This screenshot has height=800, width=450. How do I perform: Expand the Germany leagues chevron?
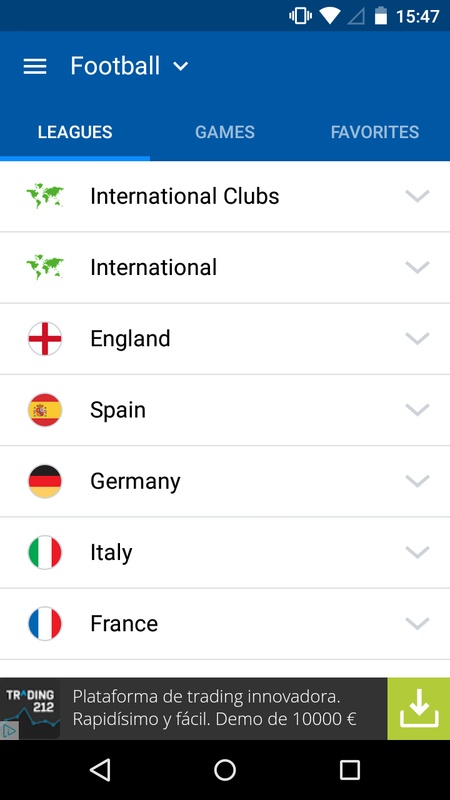tap(417, 481)
